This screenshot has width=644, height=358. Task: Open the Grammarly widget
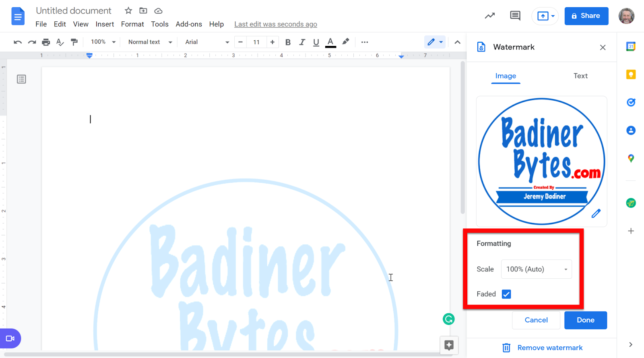coord(449,319)
